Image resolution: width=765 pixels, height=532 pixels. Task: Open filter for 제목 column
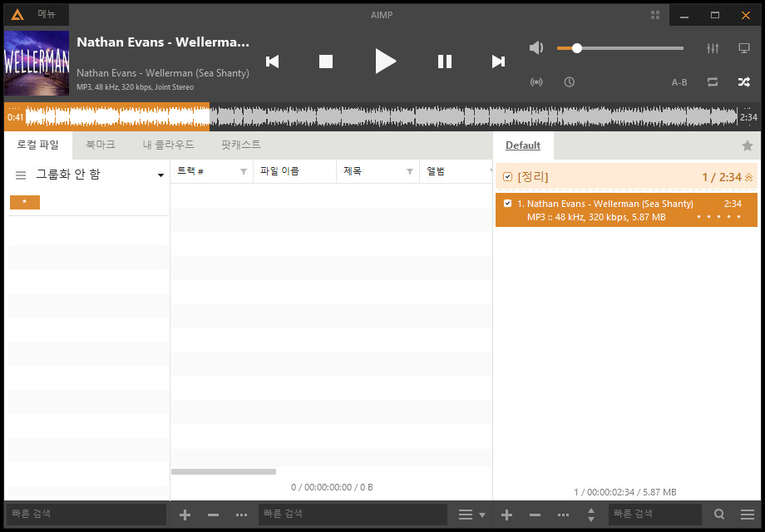pos(410,171)
